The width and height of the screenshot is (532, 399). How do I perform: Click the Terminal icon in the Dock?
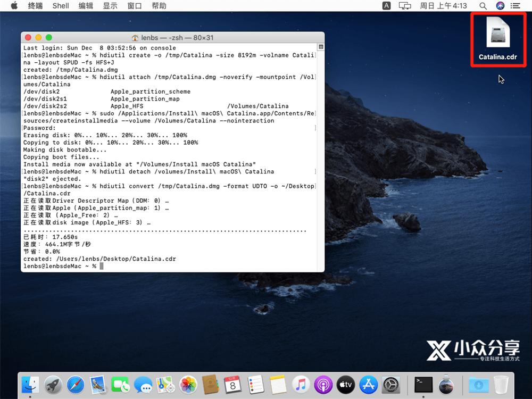(423, 385)
